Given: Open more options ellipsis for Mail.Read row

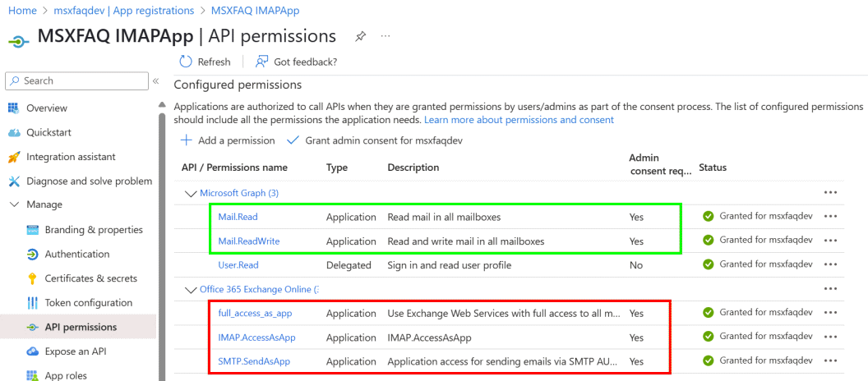Looking at the screenshot, I should click(830, 217).
